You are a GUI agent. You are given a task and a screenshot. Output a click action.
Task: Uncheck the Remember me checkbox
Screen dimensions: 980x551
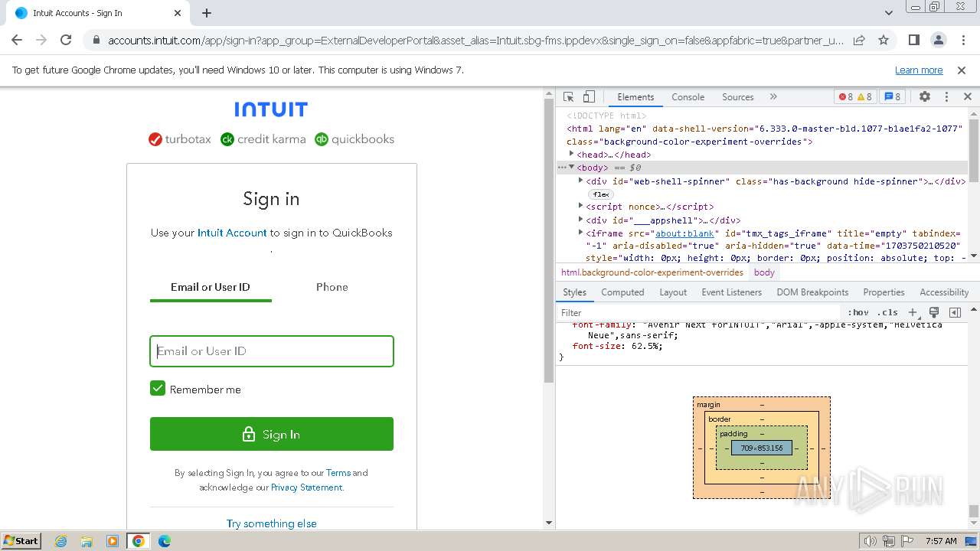point(158,388)
